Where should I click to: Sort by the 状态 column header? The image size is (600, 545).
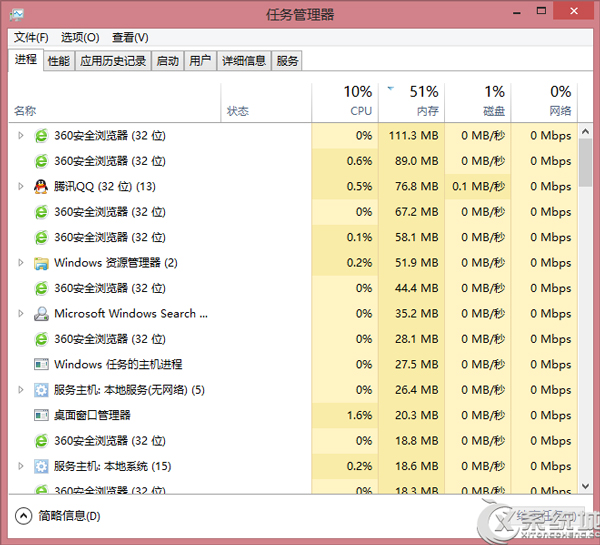[266, 103]
